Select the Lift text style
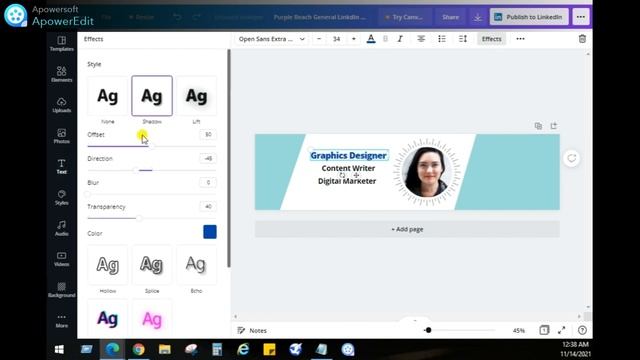640x360 pixels. click(x=196, y=96)
